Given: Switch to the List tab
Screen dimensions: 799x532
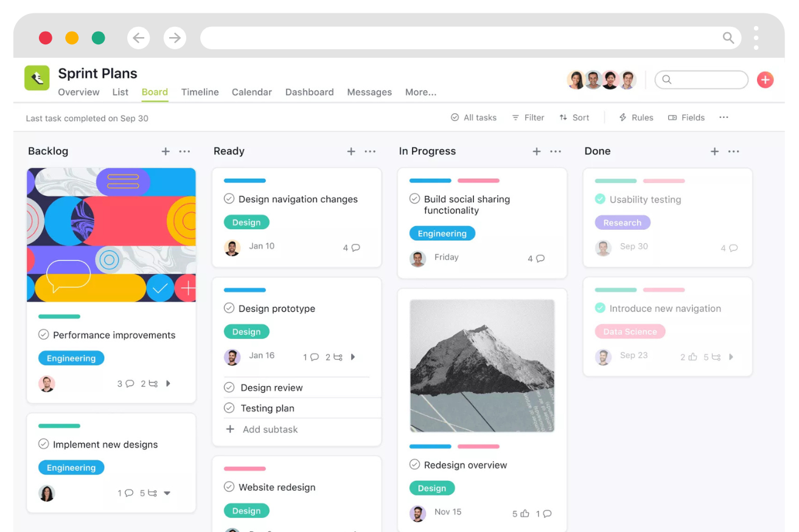Looking at the screenshot, I should point(120,92).
